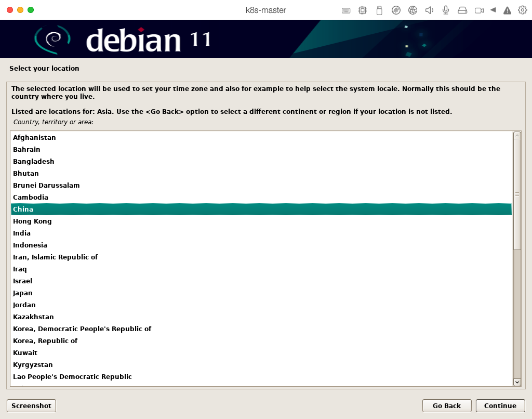Click the scrollbar up arrow
The height and width of the screenshot is (419, 532).
click(x=517, y=136)
